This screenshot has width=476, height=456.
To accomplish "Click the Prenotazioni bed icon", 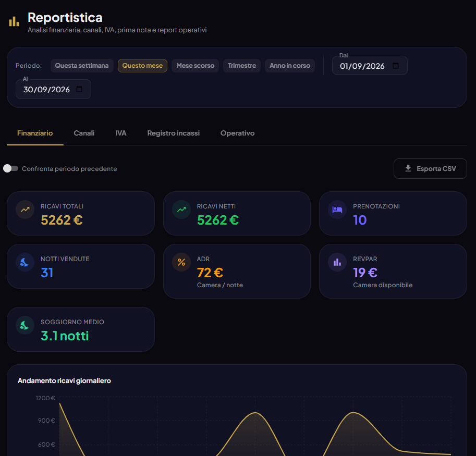I will click(337, 209).
